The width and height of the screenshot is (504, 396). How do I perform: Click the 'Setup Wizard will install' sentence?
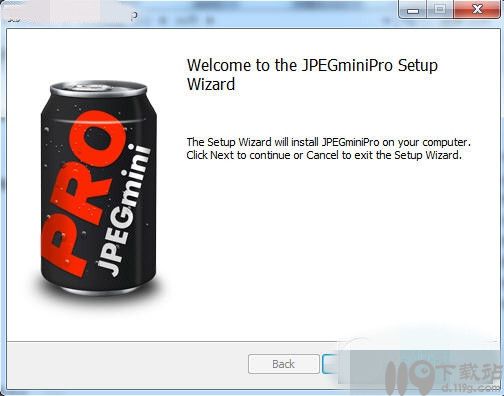(328, 142)
